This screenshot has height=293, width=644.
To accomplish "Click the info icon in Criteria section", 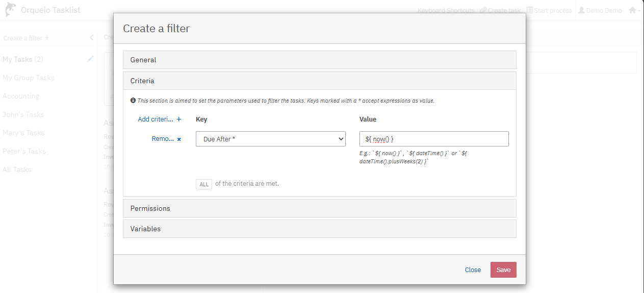I will [x=133, y=101].
